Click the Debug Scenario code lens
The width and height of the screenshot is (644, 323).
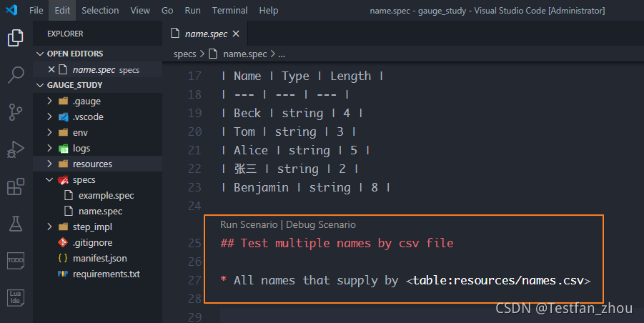pyautogui.click(x=321, y=224)
